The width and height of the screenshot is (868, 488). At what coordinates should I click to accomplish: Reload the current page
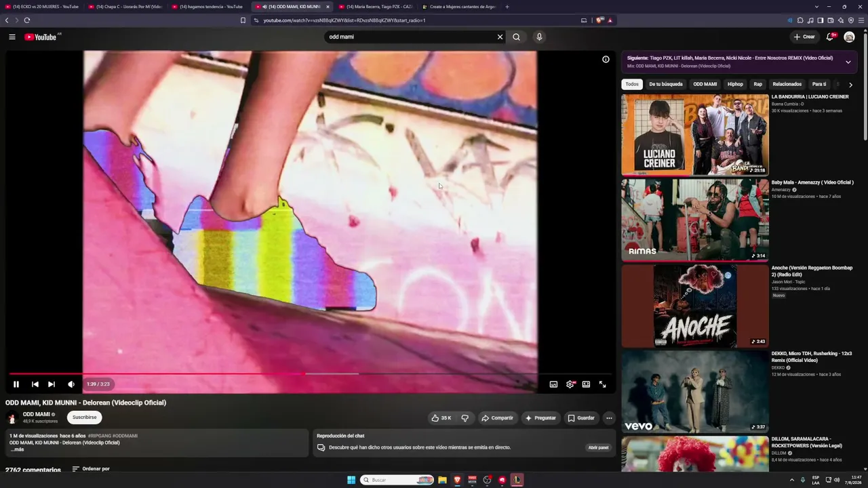pyautogui.click(x=27, y=20)
